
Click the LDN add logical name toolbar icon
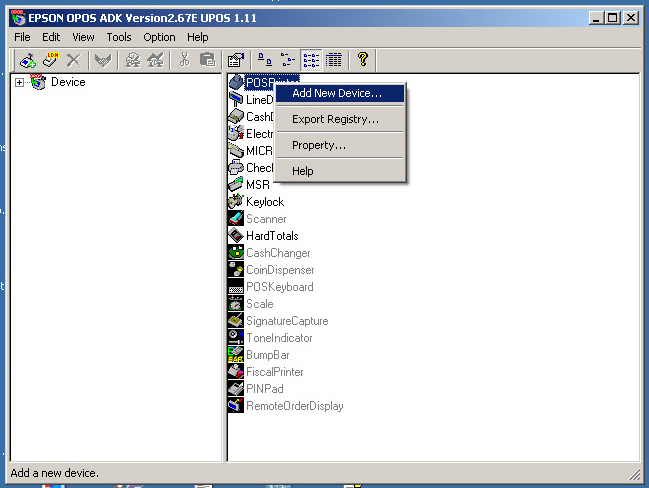51,60
